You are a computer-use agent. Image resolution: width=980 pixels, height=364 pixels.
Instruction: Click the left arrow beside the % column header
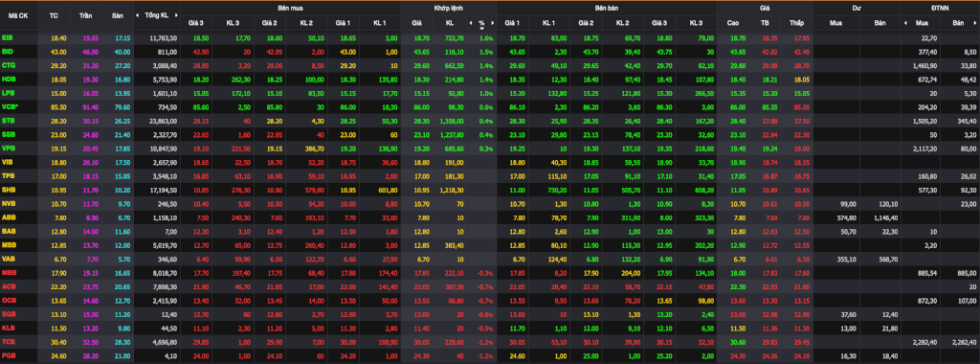click(471, 23)
